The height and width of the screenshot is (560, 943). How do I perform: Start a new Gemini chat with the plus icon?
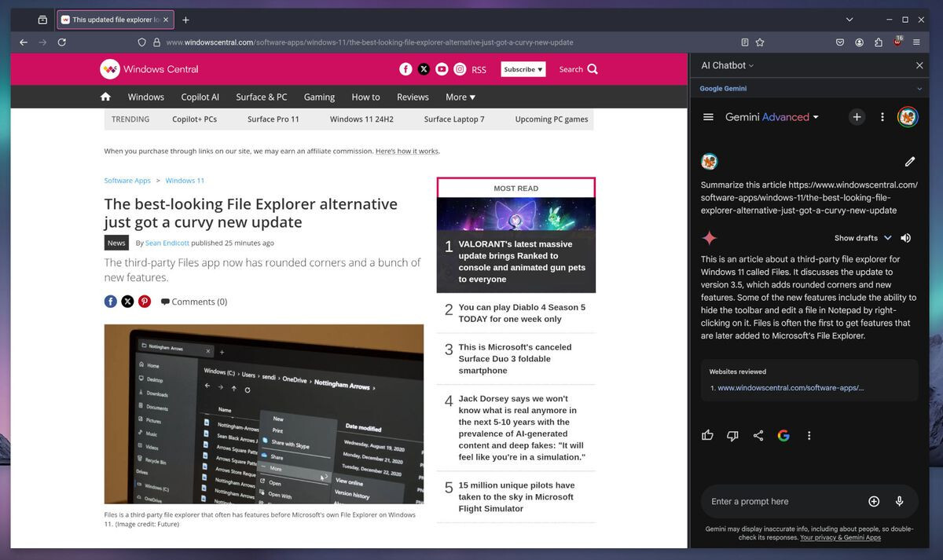click(x=857, y=116)
